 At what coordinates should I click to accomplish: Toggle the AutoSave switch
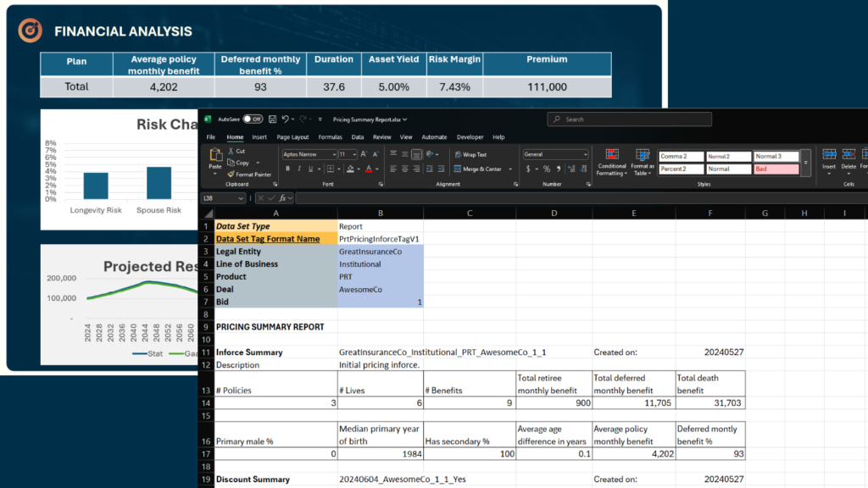(x=253, y=119)
